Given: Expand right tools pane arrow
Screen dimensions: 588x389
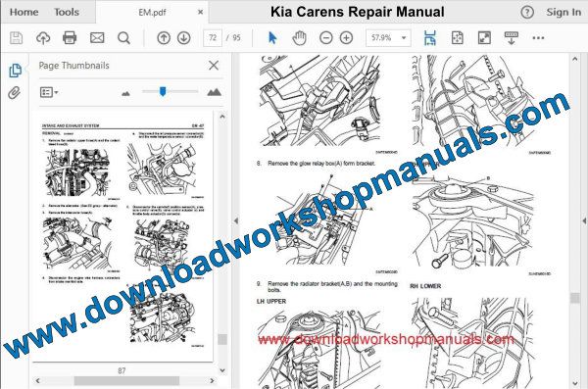Looking at the screenshot, I should point(584,220).
